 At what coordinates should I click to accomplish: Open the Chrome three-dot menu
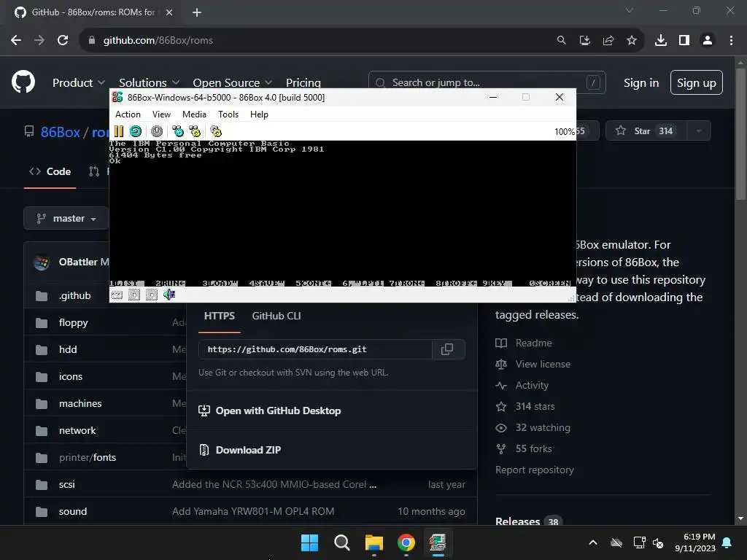point(731,40)
